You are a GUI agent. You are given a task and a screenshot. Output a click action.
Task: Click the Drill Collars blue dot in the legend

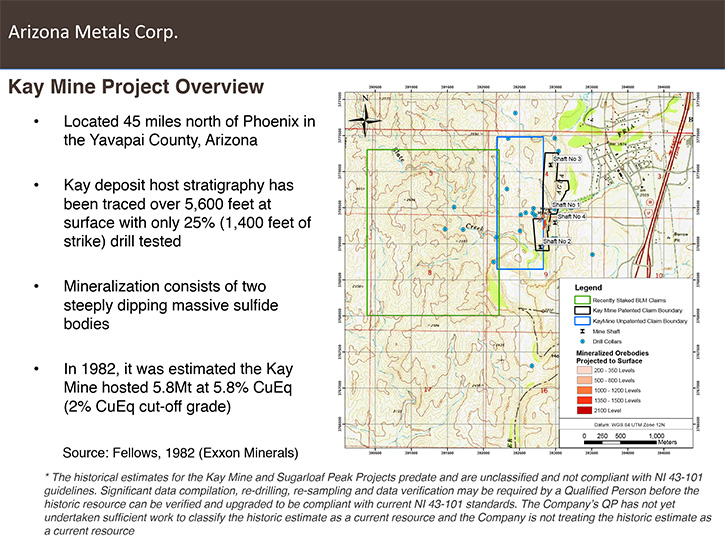(x=582, y=342)
